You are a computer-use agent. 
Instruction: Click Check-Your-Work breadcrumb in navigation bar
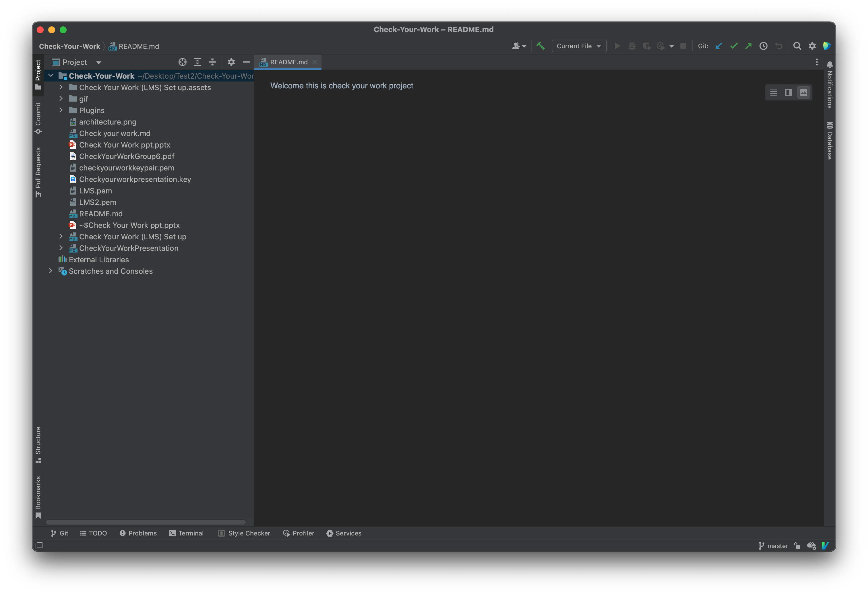69,46
